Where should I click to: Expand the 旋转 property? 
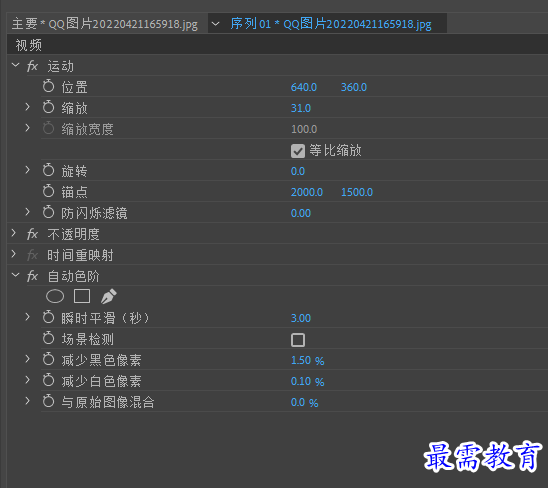tap(28, 170)
